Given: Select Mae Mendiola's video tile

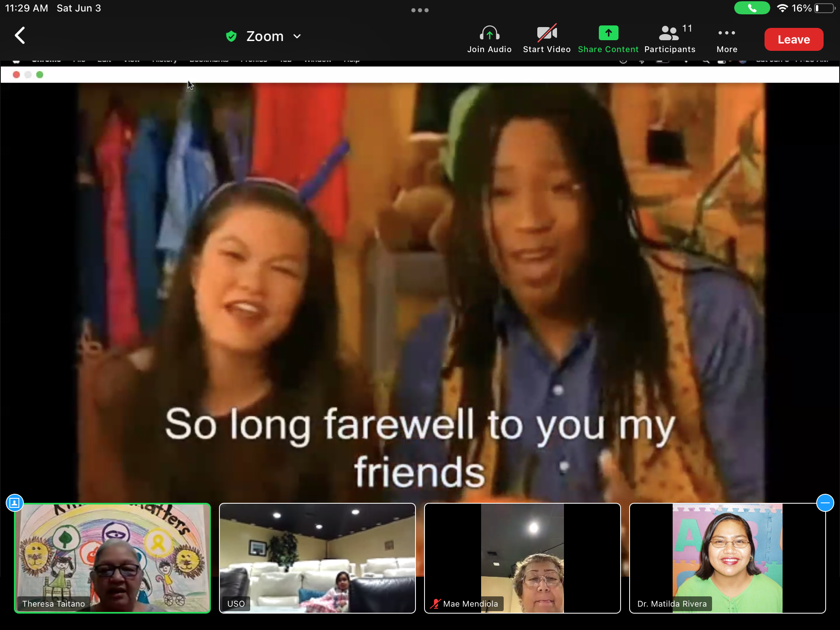Looking at the screenshot, I should [x=523, y=558].
